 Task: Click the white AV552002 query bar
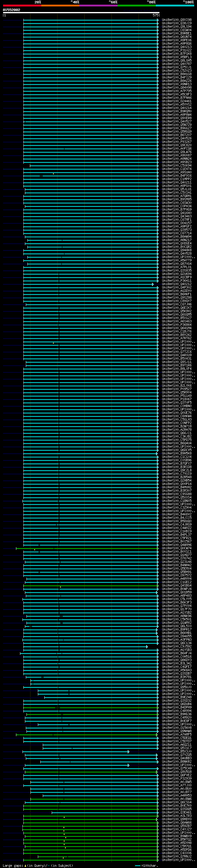pyautogui.click(x=81, y=12)
